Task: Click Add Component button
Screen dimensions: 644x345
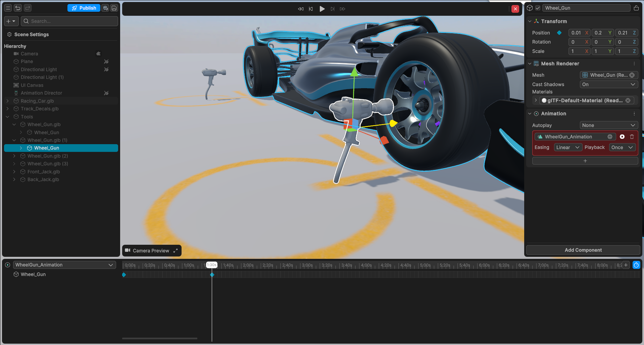Action: [583, 250]
